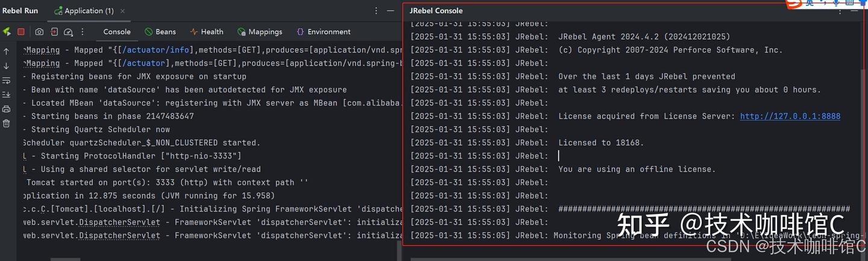Clear console with the trash icon
Screen dimensions: 868x261
(x=6, y=124)
